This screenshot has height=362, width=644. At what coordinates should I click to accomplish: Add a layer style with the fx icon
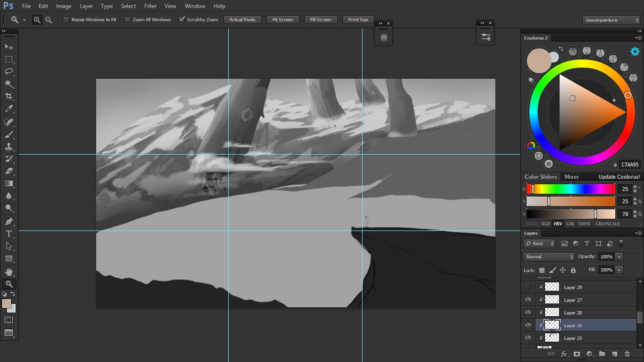coord(565,354)
